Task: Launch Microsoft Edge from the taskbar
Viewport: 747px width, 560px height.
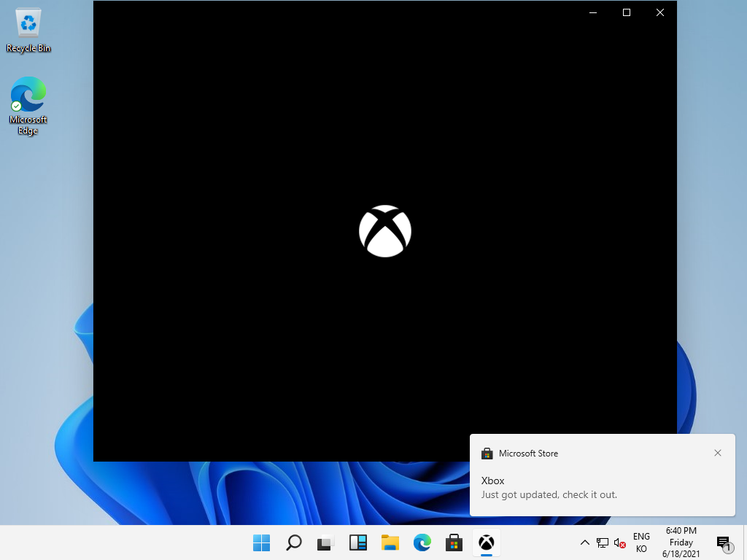Action: [422, 542]
